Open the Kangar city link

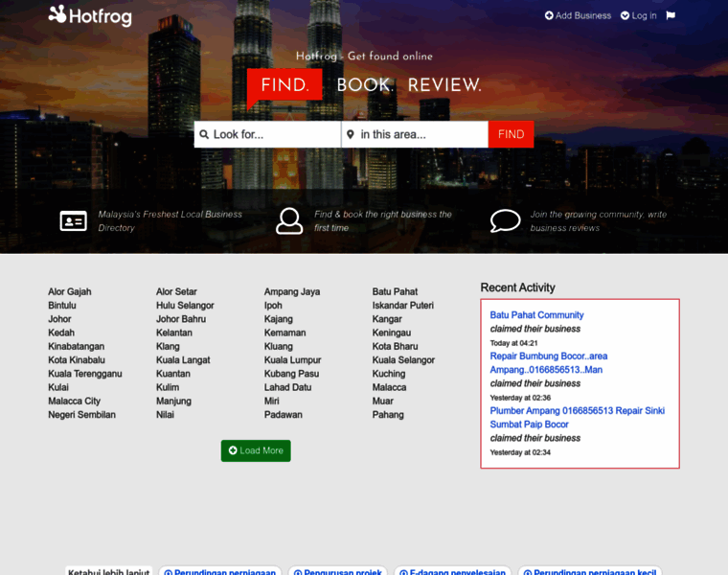point(387,319)
